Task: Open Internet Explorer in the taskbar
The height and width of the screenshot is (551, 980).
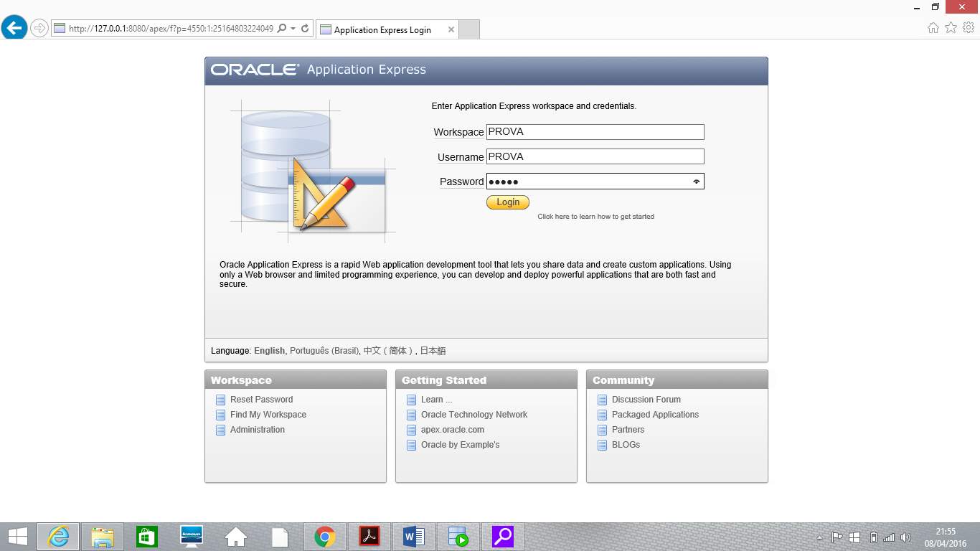Action: [58, 537]
